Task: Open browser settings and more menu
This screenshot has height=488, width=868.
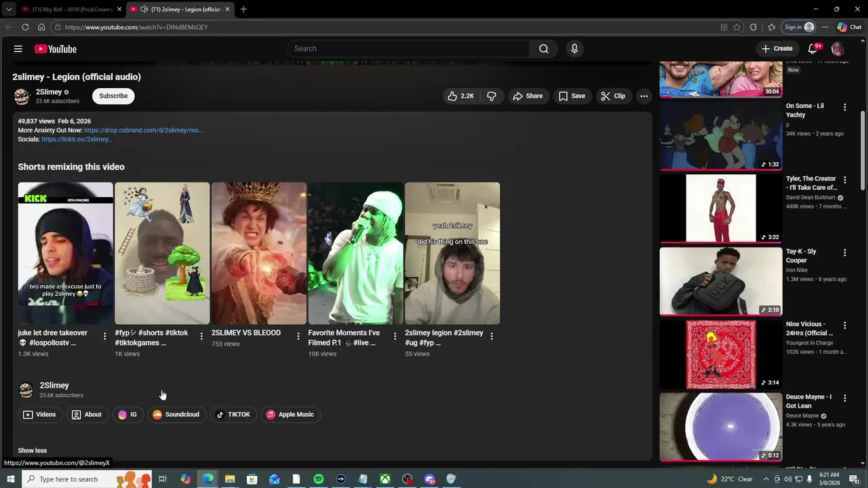Action: [x=825, y=27]
